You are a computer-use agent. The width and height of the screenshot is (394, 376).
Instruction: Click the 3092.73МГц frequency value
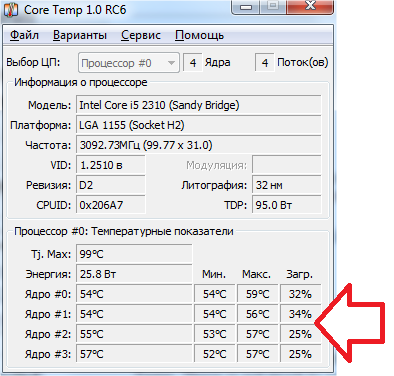coord(199,145)
